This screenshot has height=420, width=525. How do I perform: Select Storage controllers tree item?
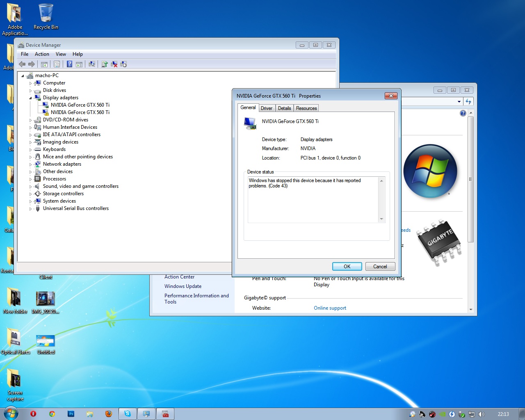[x=63, y=194]
